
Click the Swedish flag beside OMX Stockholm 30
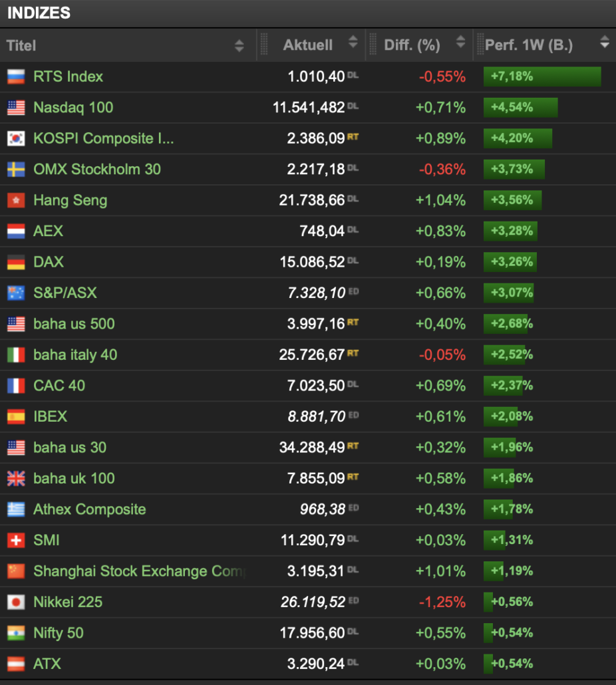[16, 170]
